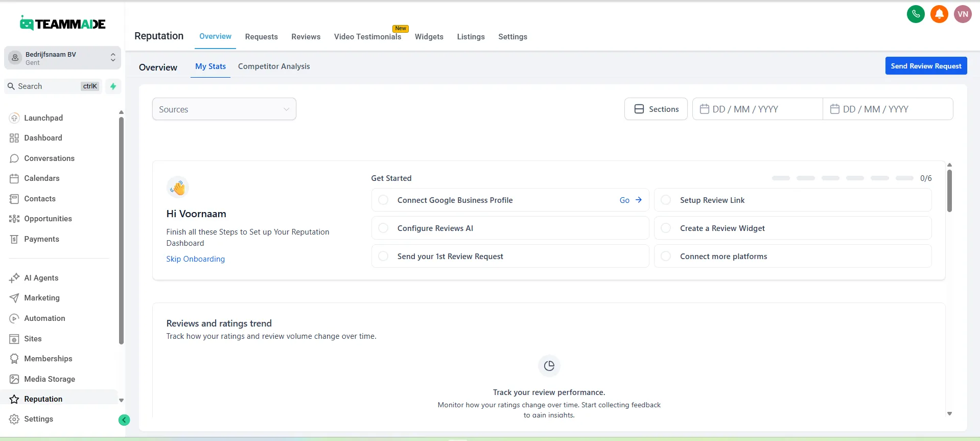
Task: Click the sidebar Search field
Action: coord(53,86)
